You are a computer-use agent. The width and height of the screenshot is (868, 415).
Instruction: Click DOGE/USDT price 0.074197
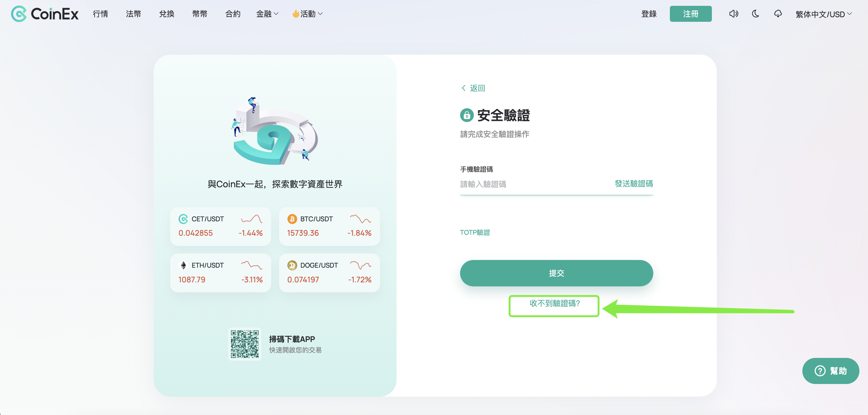[303, 279]
